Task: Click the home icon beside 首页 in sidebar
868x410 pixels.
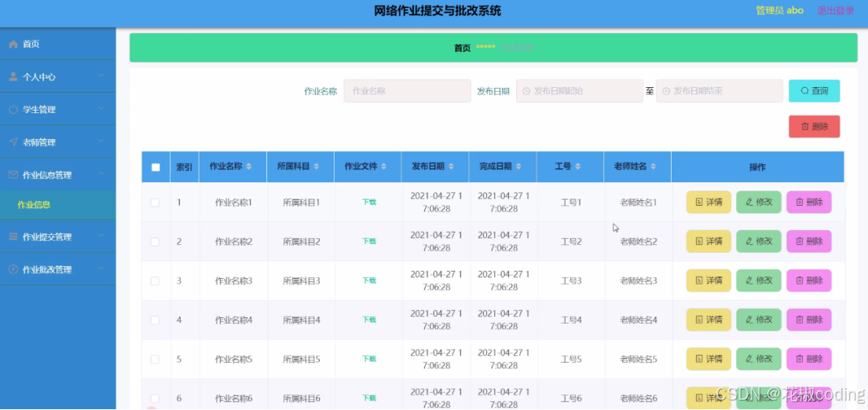Action: [x=13, y=44]
